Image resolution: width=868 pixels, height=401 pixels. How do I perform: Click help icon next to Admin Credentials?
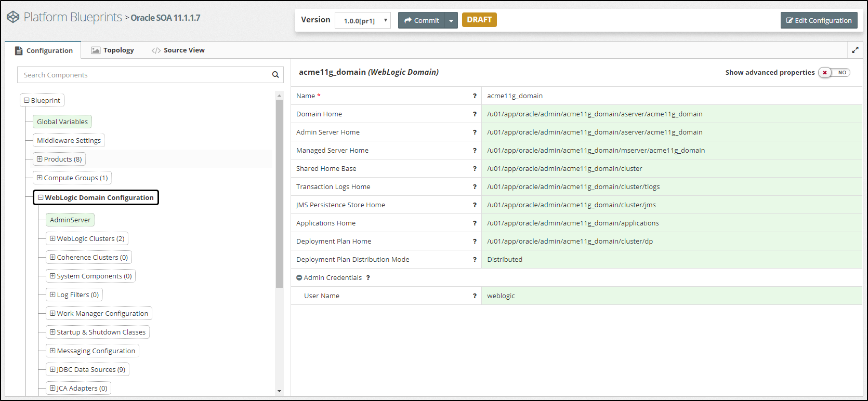(x=368, y=278)
